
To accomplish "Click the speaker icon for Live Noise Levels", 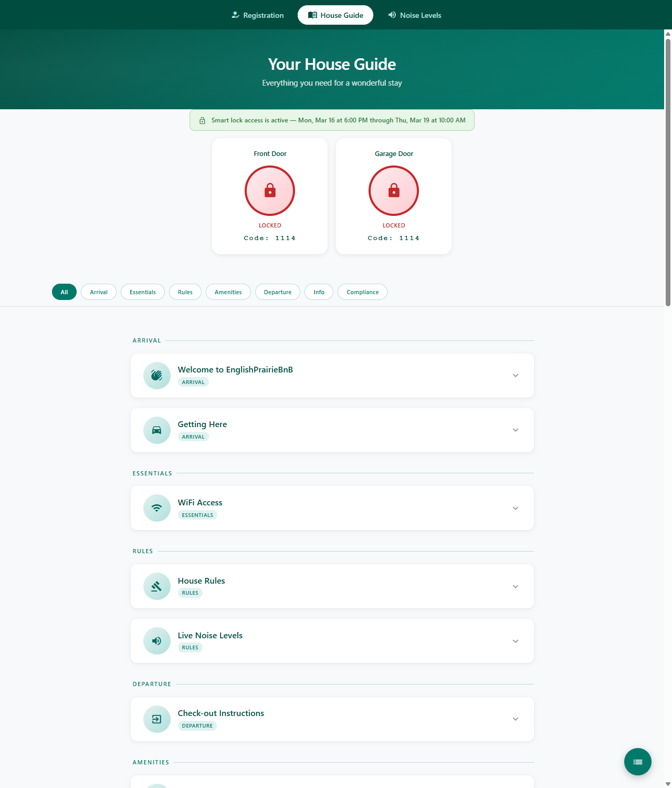I will pyautogui.click(x=156, y=641).
